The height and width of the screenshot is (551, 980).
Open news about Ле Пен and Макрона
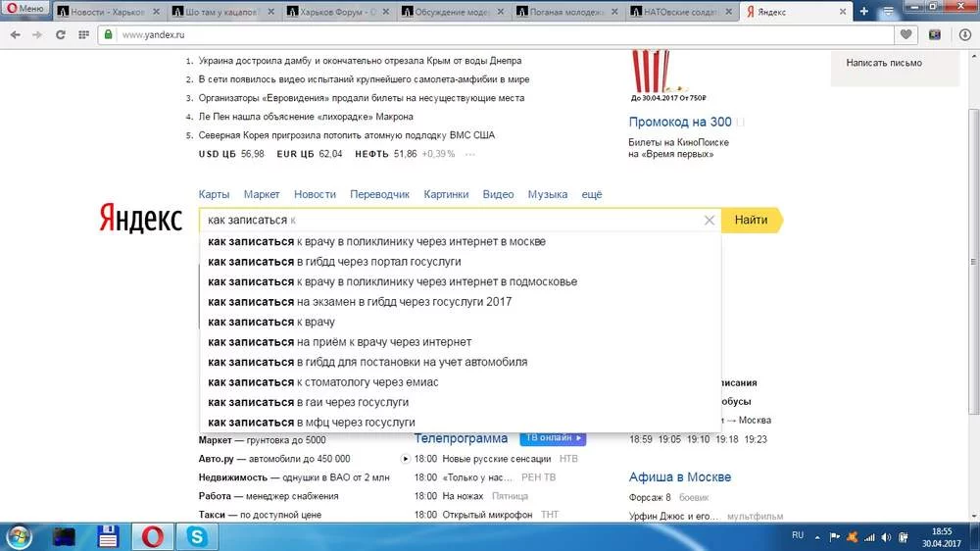click(x=306, y=117)
